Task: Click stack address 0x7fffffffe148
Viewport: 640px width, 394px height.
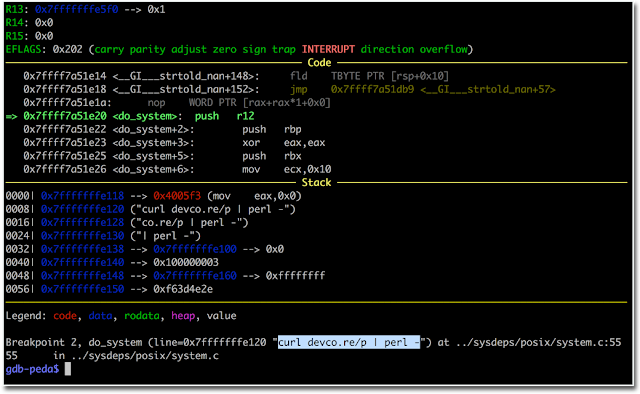Action: coord(82,276)
